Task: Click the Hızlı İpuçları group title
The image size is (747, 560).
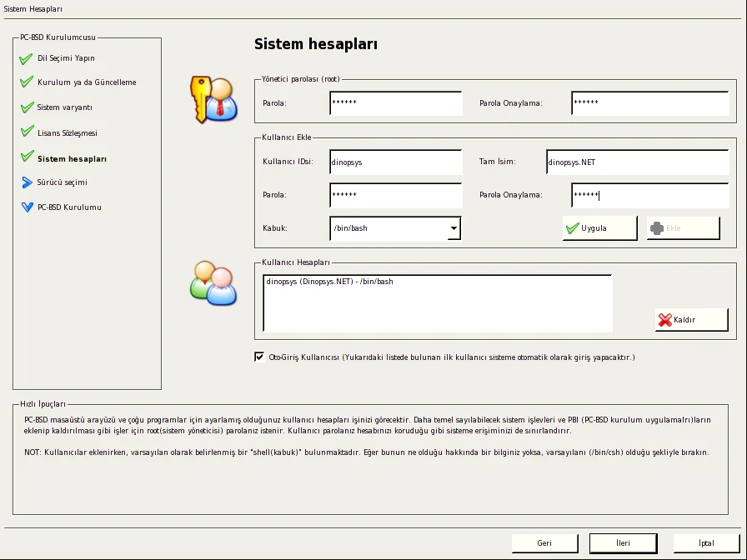Action: 43,404
